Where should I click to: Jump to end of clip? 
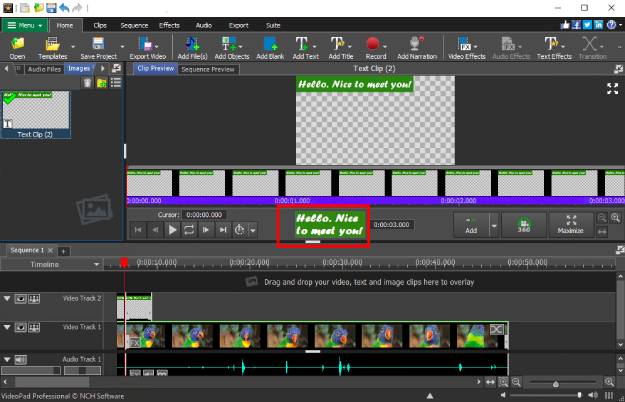(x=223, y=230)
